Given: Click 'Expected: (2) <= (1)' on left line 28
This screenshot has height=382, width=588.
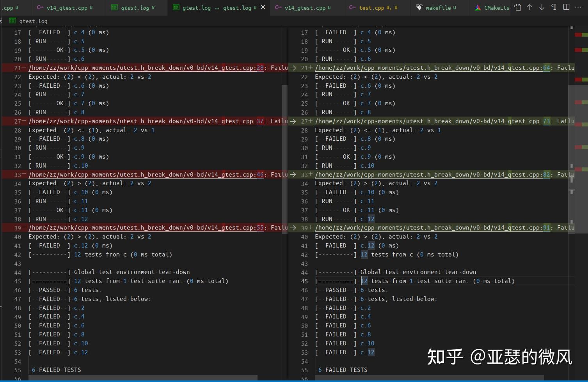Looking at the screenshot, I should pyautogui.click(x=64, y=130).
